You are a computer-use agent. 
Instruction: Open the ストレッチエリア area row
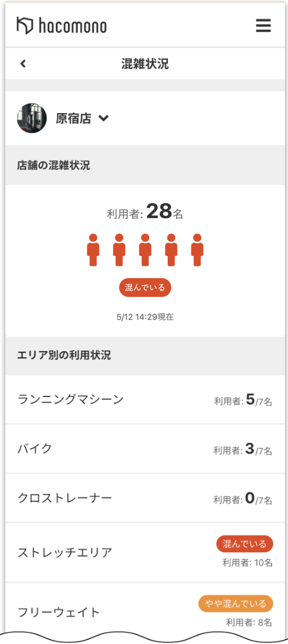click(145, 553)
